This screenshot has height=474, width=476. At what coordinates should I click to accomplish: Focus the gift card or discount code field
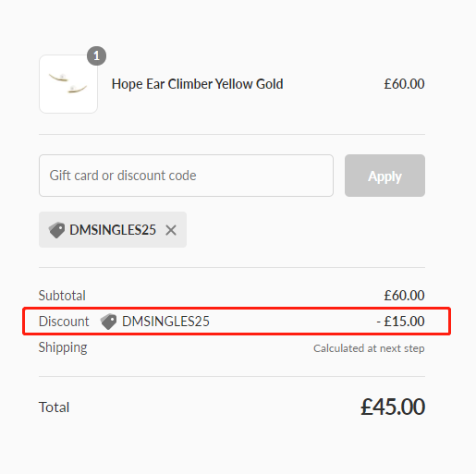point(186,176)
